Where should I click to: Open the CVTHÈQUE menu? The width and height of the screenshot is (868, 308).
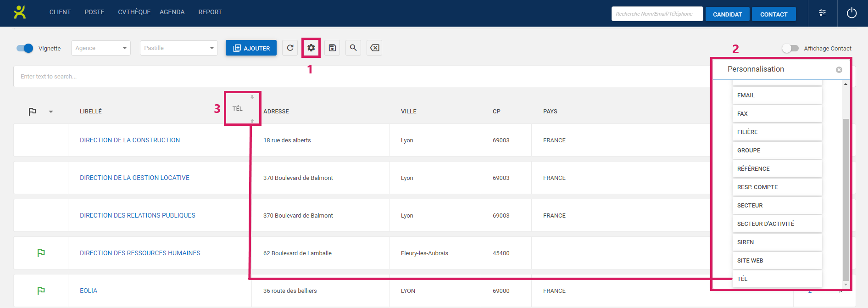click(134, 12)
